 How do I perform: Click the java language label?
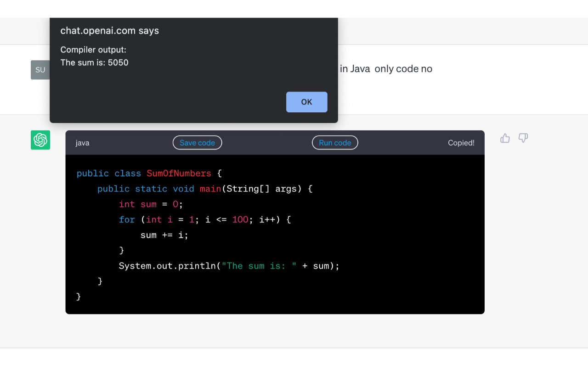(83, 143)
